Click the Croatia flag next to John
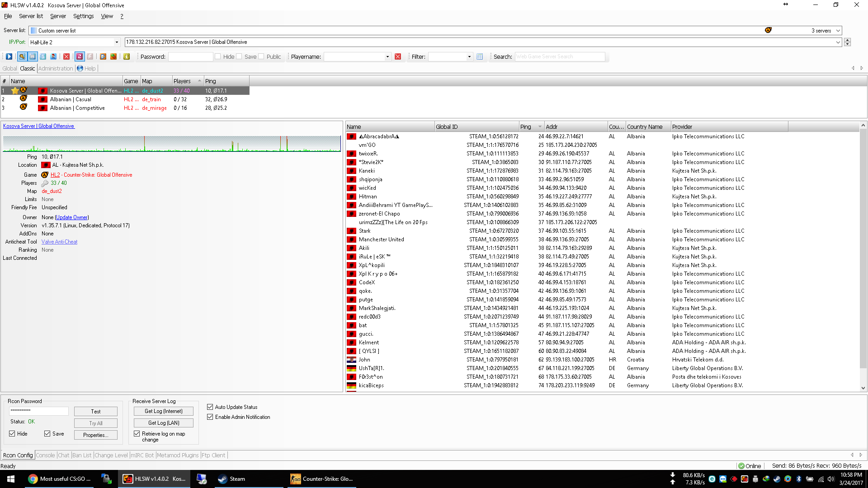This screenshot has height=488, width=868. click(x=351, y=360)
